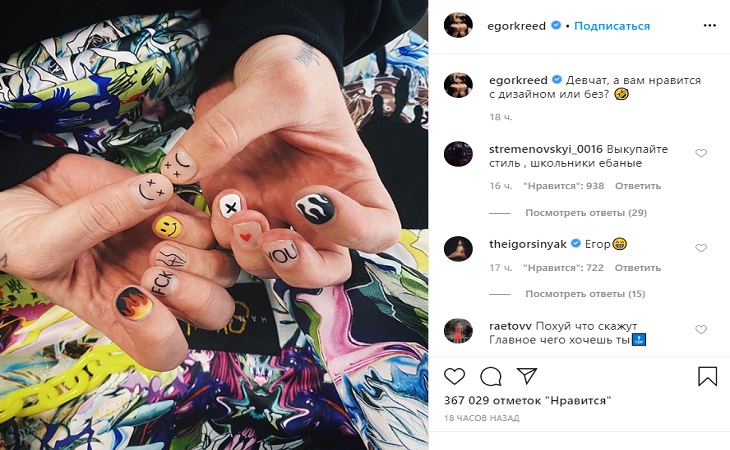Viewport: 730px width, 450px height.
Task: Open theigorsinyak username link
Action: pos(527,244)
